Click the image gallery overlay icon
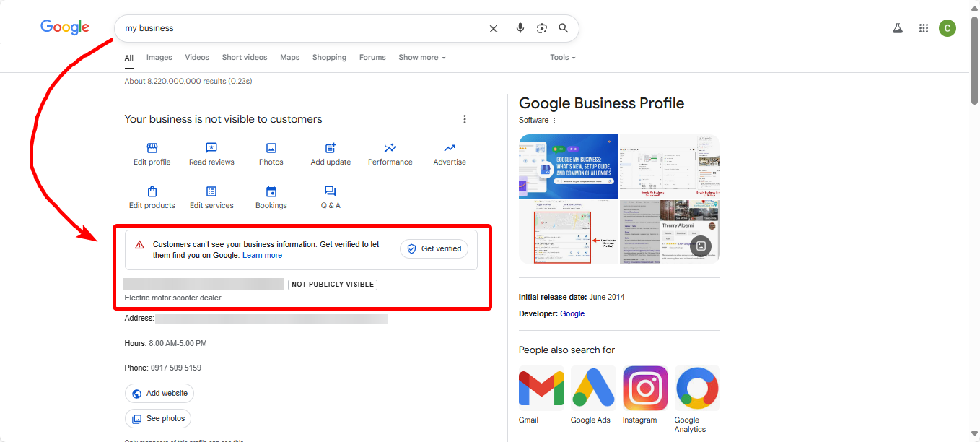 coord(701,246)
